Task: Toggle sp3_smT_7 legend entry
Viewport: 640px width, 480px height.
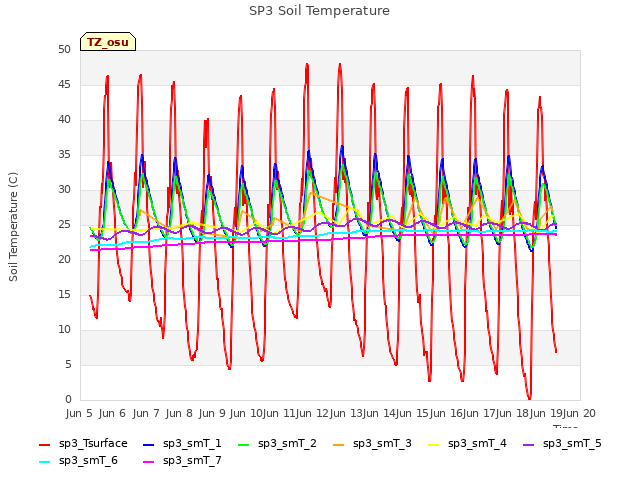Action: 182,461
